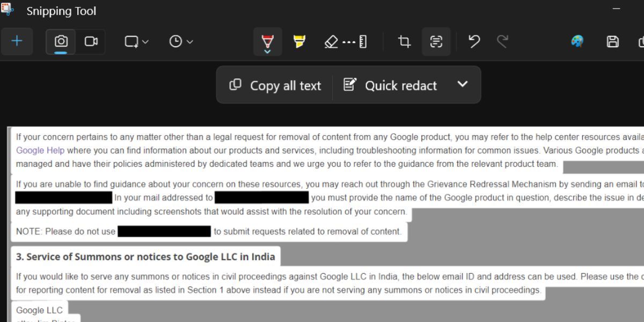Click the Copy all text button
Image resolution: width=644 pixels, height=322 pixels.
tap(274, 85)
